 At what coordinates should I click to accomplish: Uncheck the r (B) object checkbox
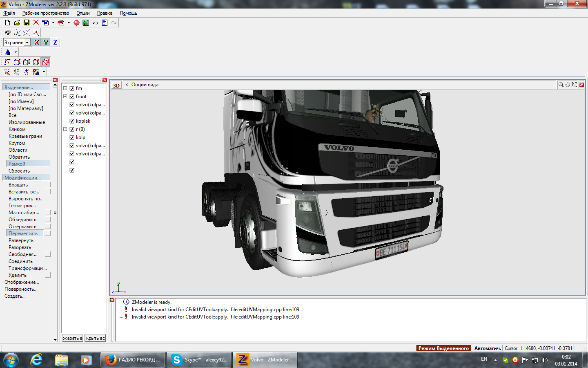72,129
